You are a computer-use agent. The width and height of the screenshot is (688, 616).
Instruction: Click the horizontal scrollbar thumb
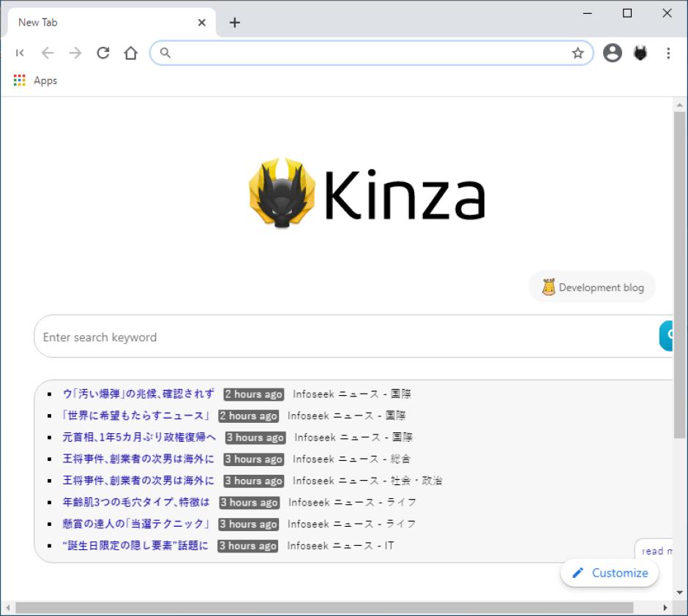324,608
